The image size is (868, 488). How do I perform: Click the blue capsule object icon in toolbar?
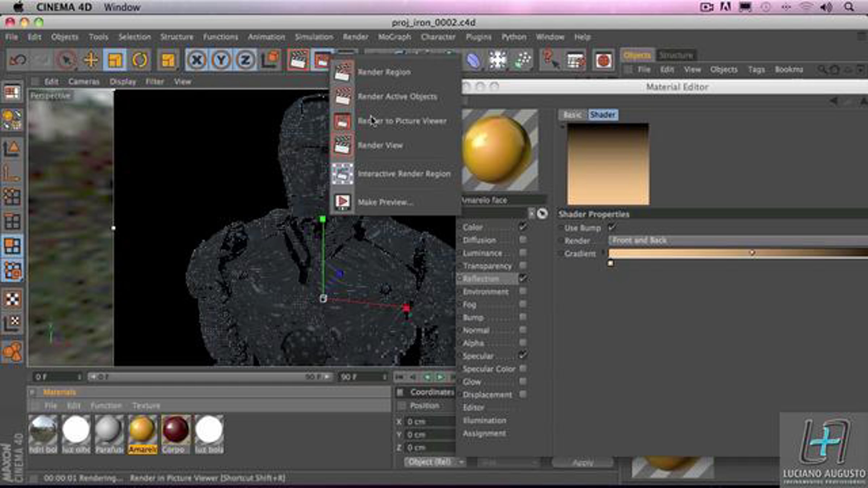(473, 60)
